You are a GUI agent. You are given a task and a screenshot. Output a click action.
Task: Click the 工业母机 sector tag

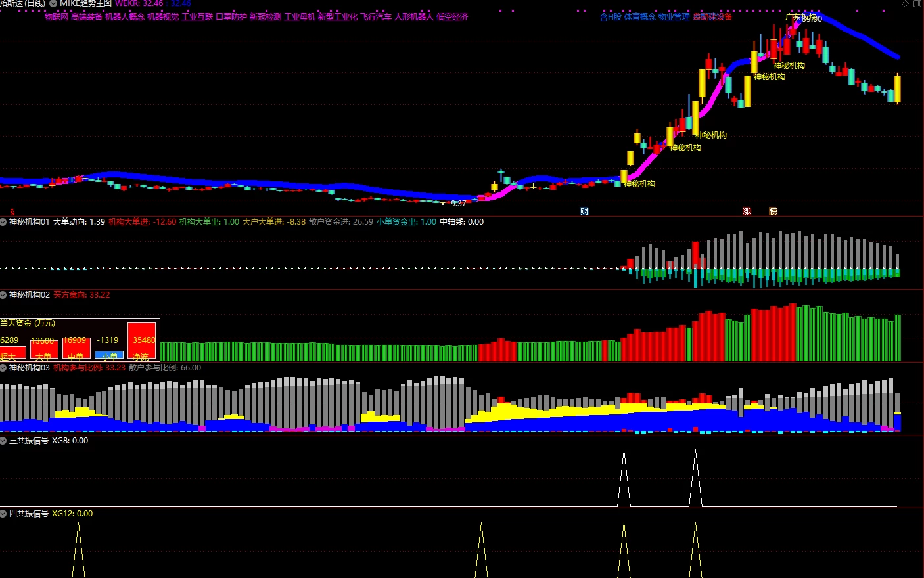pyautogui.click(x=300, y=17)
